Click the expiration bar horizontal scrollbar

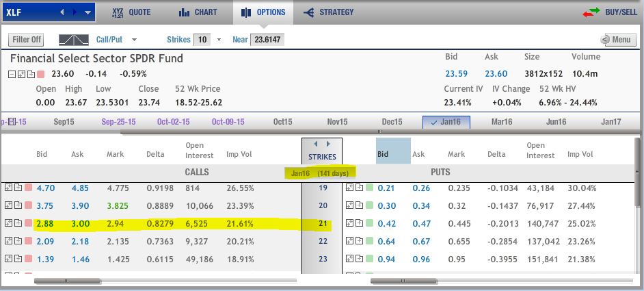click(x=380, y=131)
